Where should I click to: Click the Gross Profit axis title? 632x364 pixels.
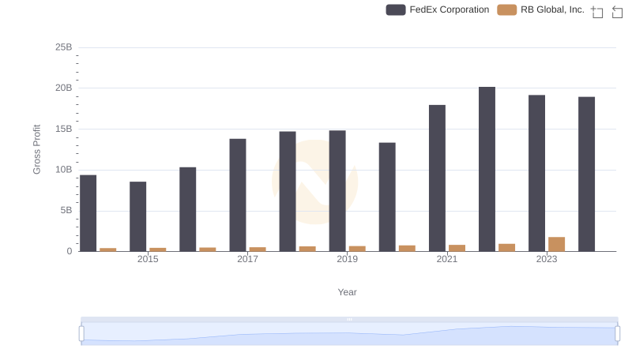(36, 149)
